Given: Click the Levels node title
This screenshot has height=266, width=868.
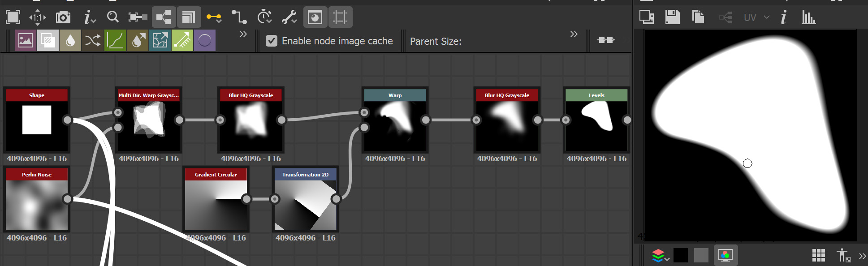Looking at the screenshot, I should pyautogui.click(x=596, y=95).
